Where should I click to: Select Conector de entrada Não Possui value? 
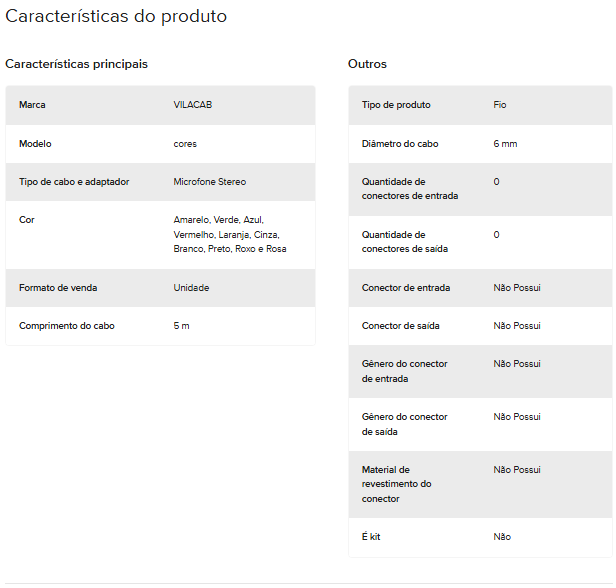(x=517, y=288)
